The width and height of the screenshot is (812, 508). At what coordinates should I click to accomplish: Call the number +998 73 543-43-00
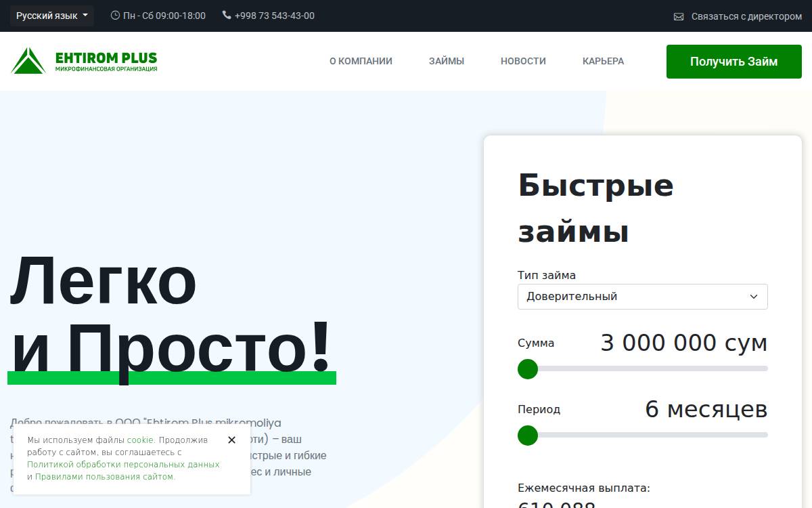click(275, 16)
